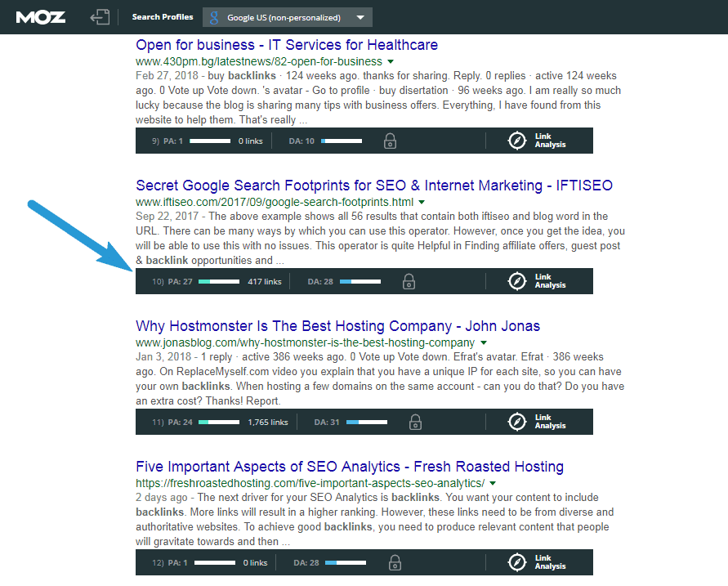Click the export icon beside MOZ logo
The height and width of the screenshot is (586, 728).
[x=100, y=18]
